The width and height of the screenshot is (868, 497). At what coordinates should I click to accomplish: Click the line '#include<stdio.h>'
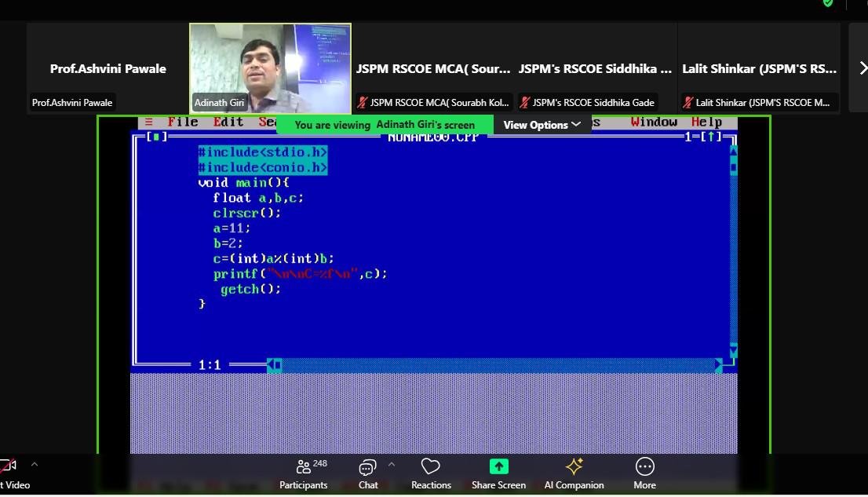pos(263,152)
